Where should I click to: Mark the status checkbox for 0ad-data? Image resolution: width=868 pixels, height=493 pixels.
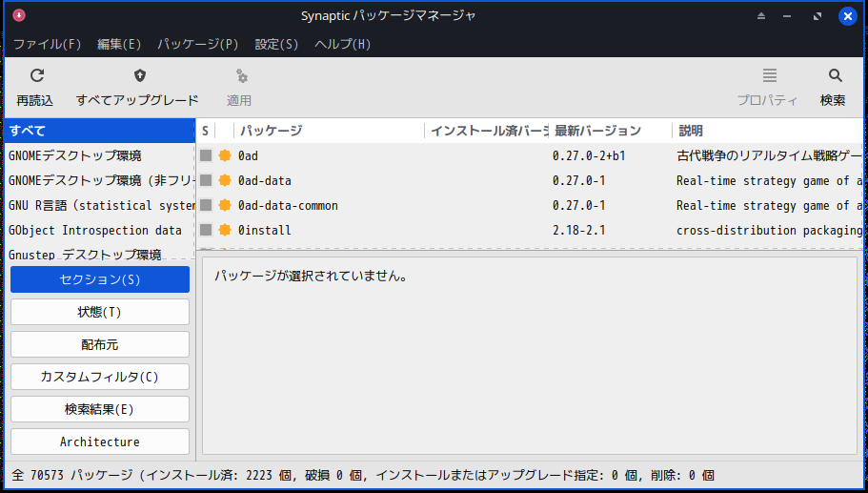click(206, 180)
